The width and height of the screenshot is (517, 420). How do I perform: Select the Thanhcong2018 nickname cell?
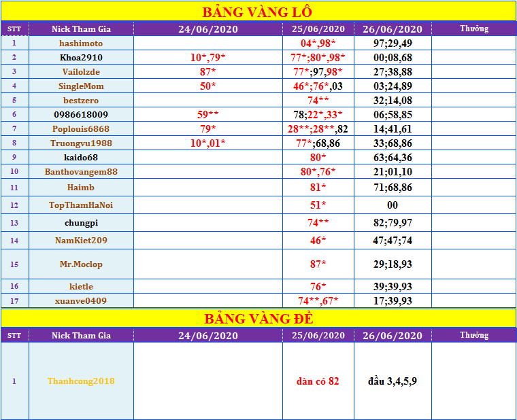pyautogui.click(x=81, y=381)
